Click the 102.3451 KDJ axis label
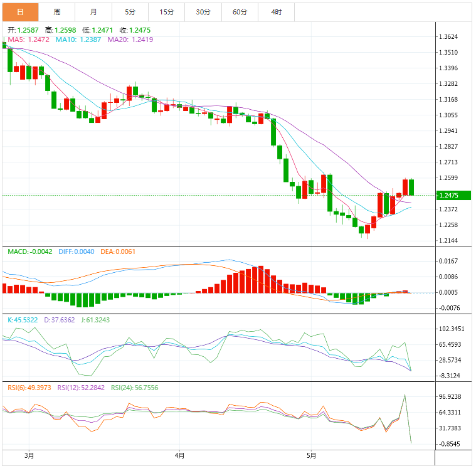476x471 pixels. (x=452, y=329)
